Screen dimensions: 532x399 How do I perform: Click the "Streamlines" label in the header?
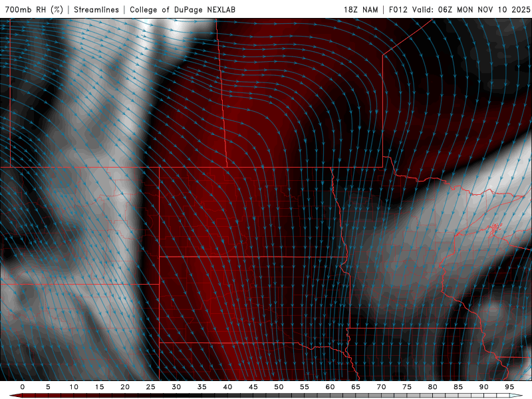pyautogui.click(x=96, y=9)
